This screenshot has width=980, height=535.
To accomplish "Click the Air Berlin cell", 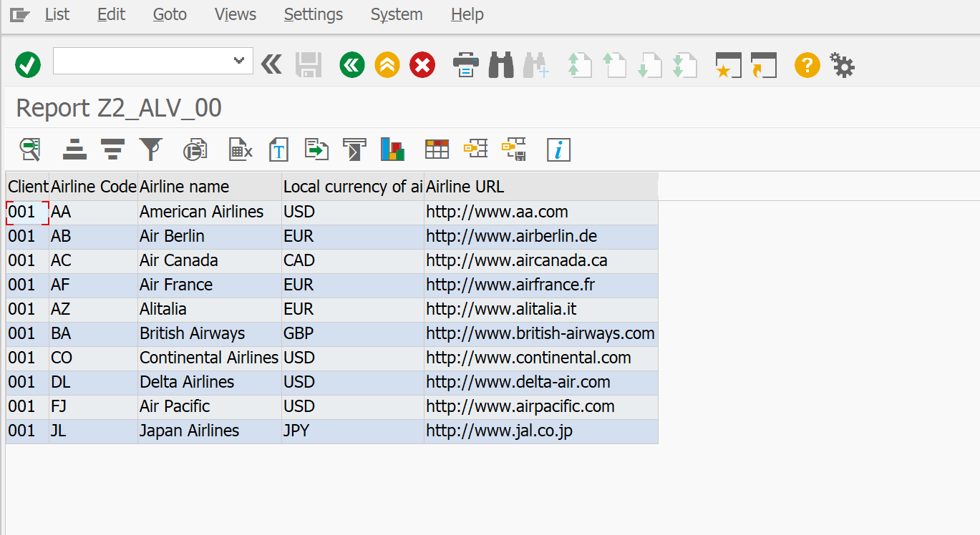I will click(210, 237).
